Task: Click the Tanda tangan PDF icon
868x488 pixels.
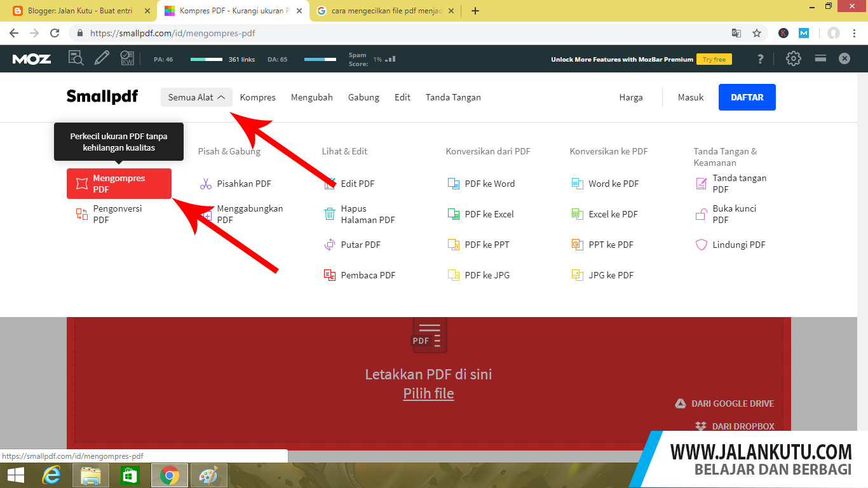Action: click(x=702, y=184)
